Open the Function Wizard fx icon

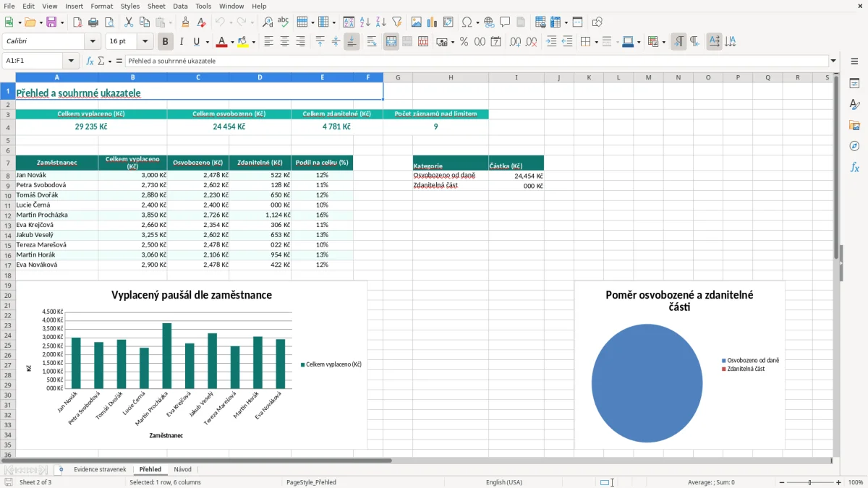(x=90, y=61)
